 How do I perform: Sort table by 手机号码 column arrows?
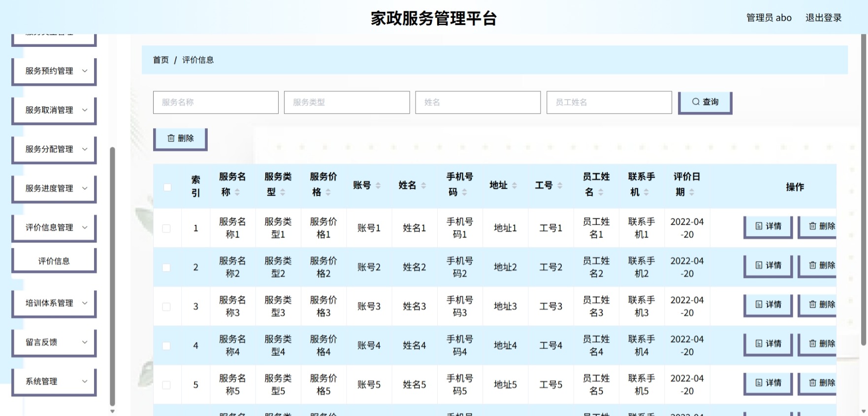[x=464, y=192]
